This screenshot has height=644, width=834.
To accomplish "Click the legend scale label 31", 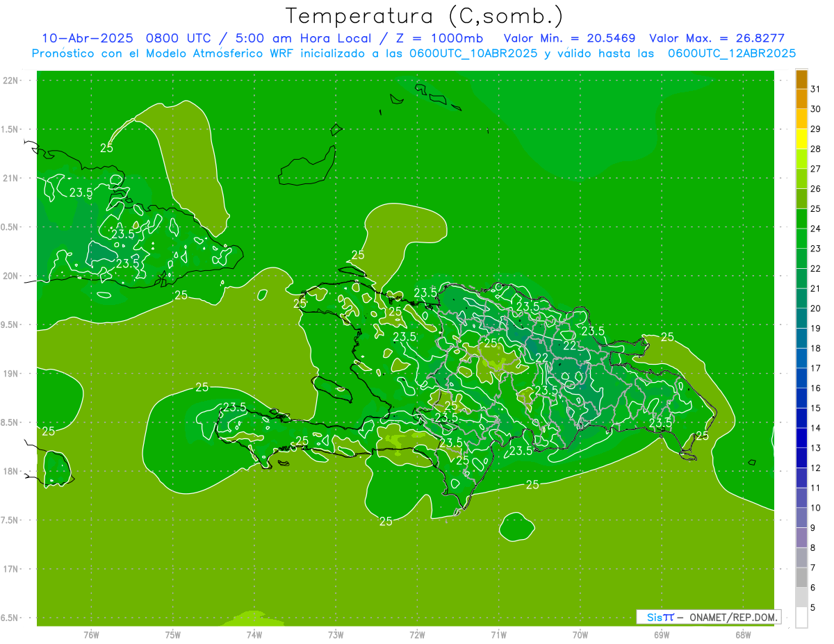I will pyautogui.click(x=815, y=89).
